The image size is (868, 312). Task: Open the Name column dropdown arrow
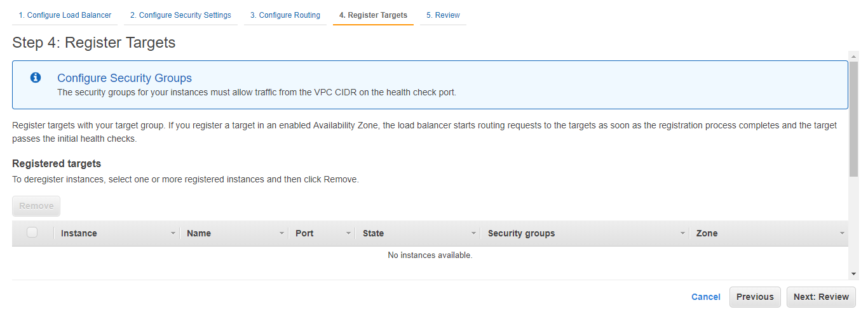281,234
